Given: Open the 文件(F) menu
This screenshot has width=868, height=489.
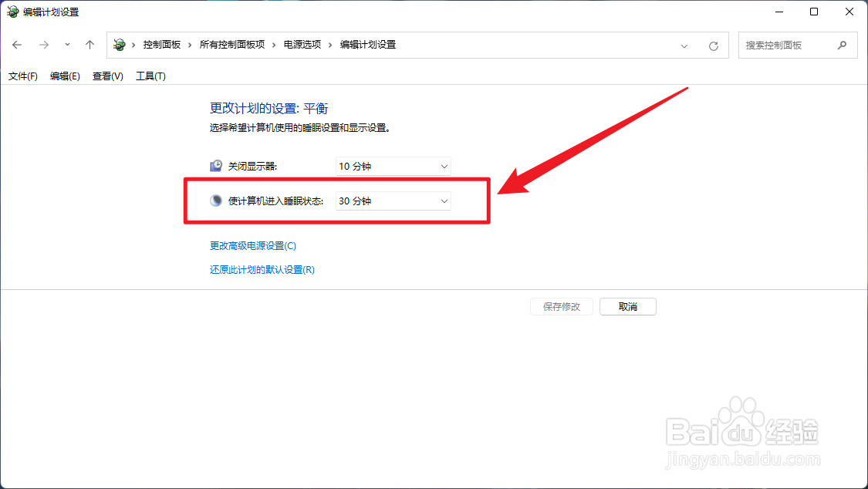Looking at the screenshot, I should (22, 76).
